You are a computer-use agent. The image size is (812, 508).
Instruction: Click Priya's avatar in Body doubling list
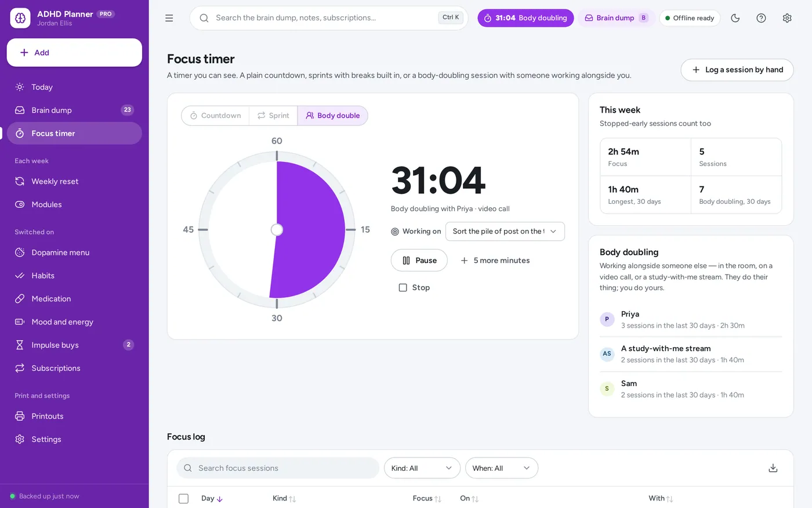pyautogui.click(x=607, y=319)
